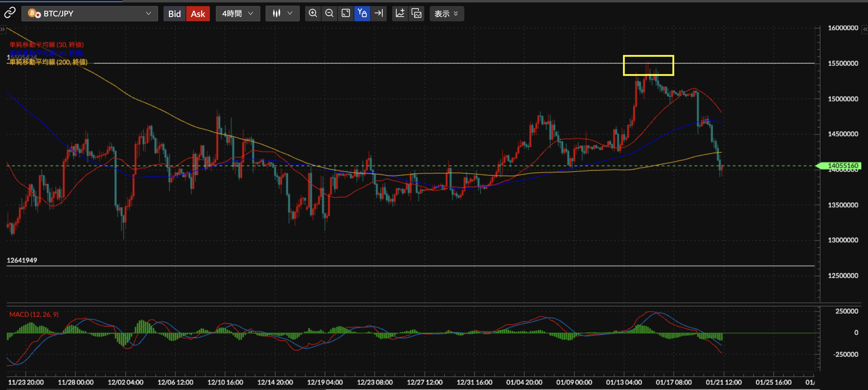Click the fit-to-screen chart icon

tap(346, 13)
